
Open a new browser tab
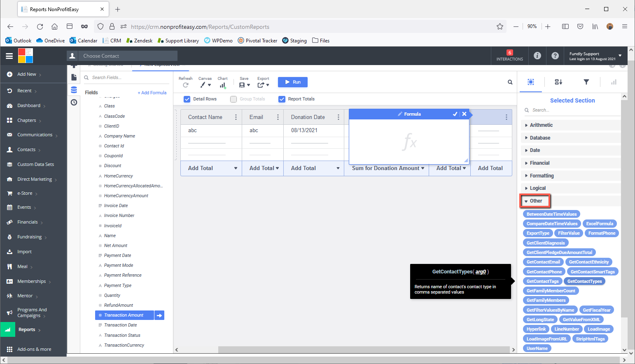coord(118,9)
